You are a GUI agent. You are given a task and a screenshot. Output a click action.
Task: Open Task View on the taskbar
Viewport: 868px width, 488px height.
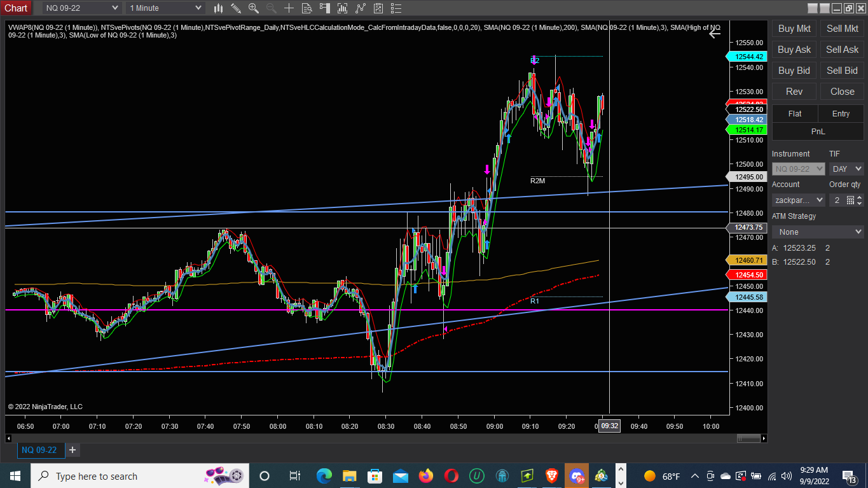(x=294, y=476)
